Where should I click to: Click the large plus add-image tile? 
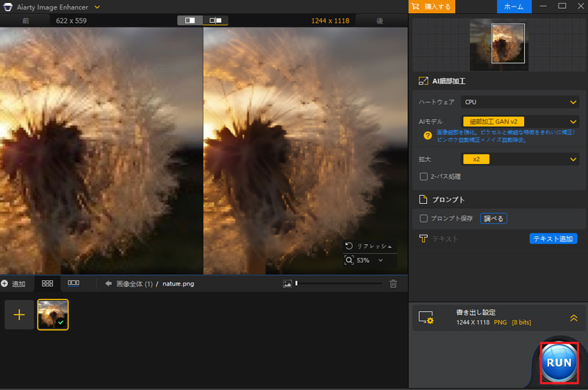(19, 314)
